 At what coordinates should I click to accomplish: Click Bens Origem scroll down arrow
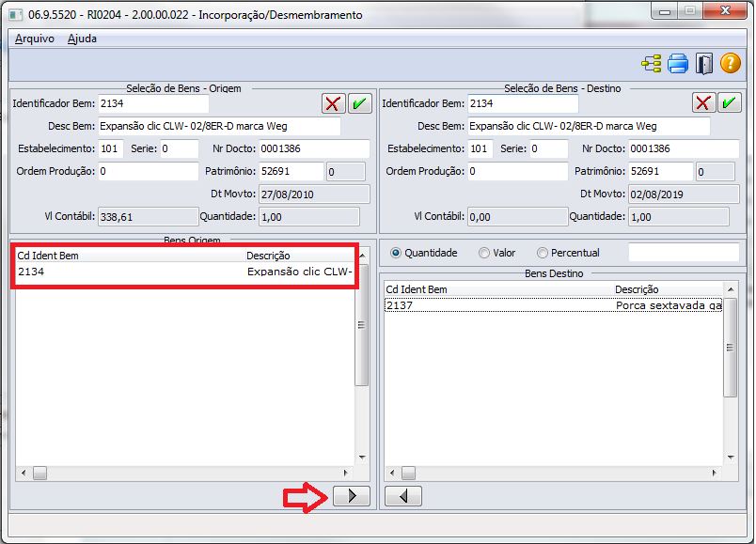coord(362,458)
